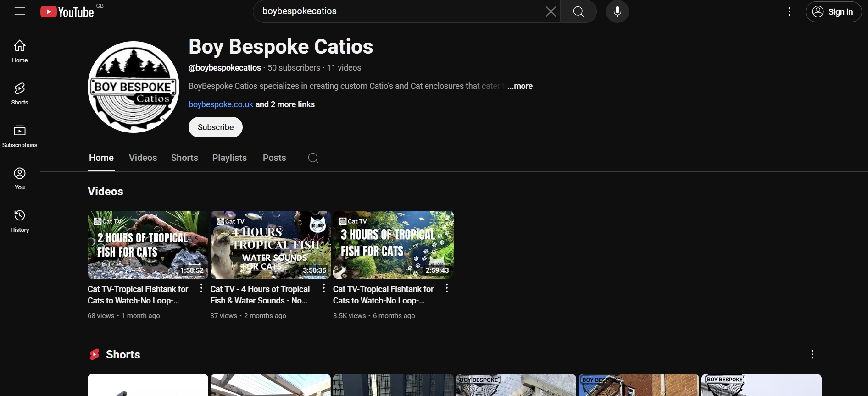Open History in the sidebar
This screenshot has width=868, height=396.
click(x=20, y=221)
